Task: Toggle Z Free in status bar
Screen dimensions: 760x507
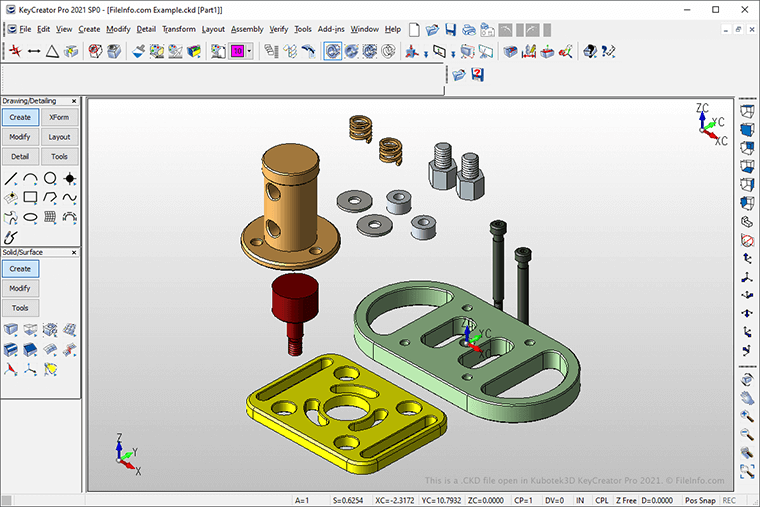Action: (626, 500)
